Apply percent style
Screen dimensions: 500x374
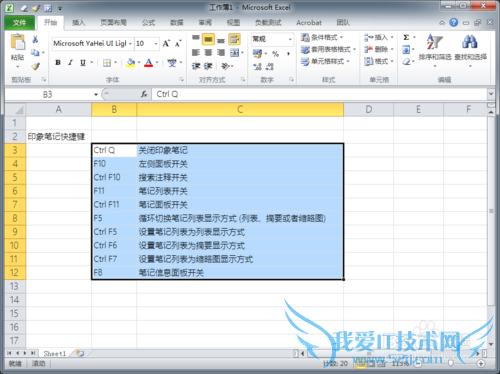coord(275,54)
